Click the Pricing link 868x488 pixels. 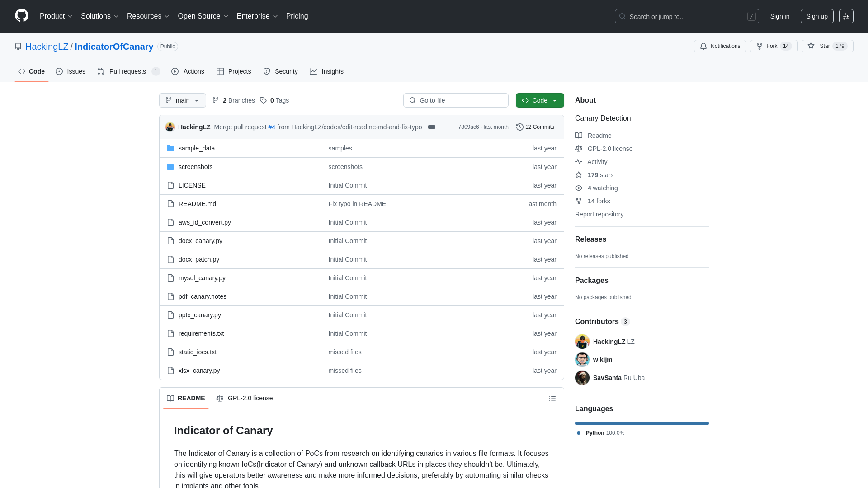click(297, 16)
